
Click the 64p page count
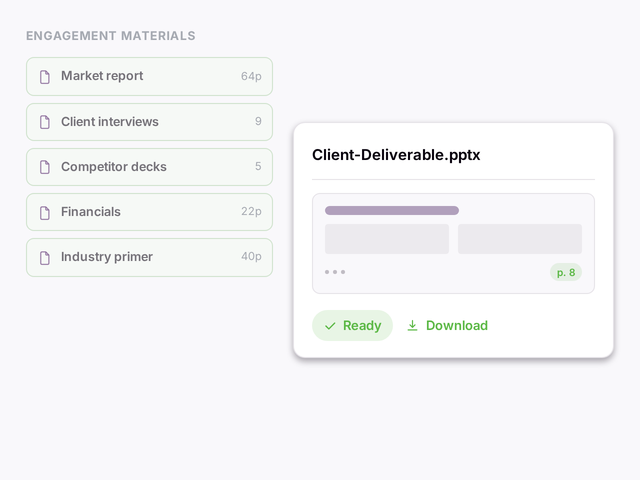[251, 76]
